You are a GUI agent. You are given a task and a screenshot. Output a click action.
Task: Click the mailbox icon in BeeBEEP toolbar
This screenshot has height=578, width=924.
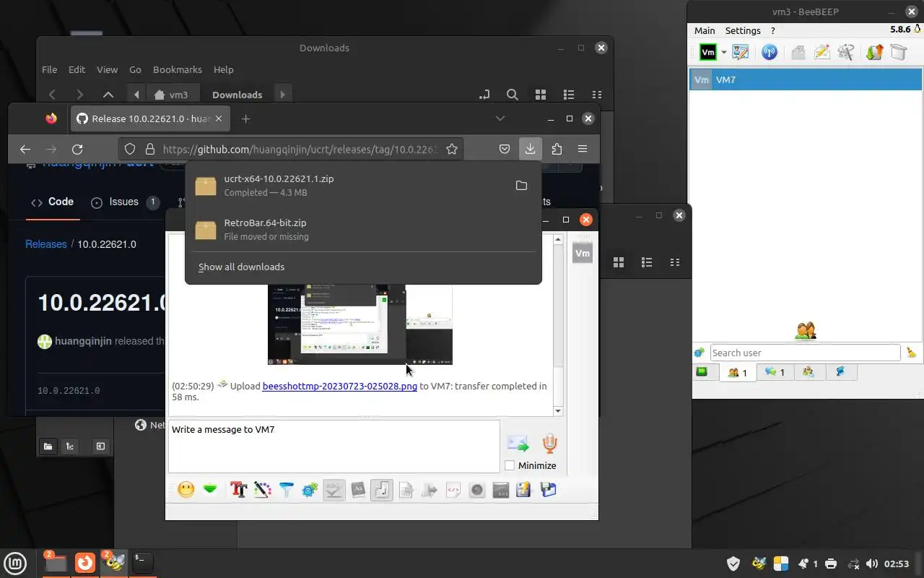(898, 52)
